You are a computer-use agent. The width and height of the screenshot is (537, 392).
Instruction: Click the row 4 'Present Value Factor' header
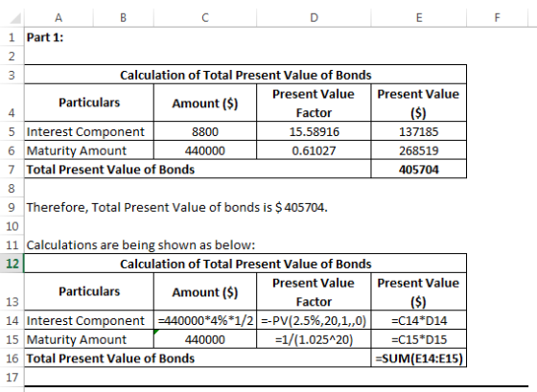[x=314, y=103]
